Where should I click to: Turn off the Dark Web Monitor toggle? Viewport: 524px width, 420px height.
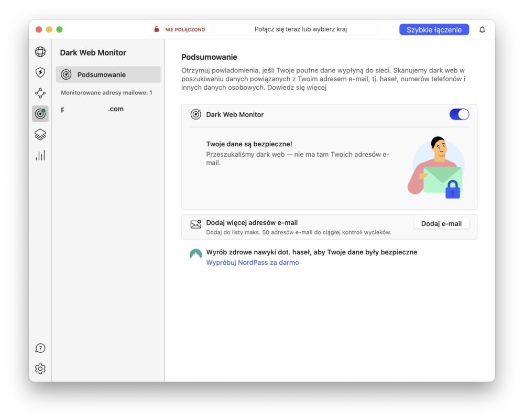point(459,114)
